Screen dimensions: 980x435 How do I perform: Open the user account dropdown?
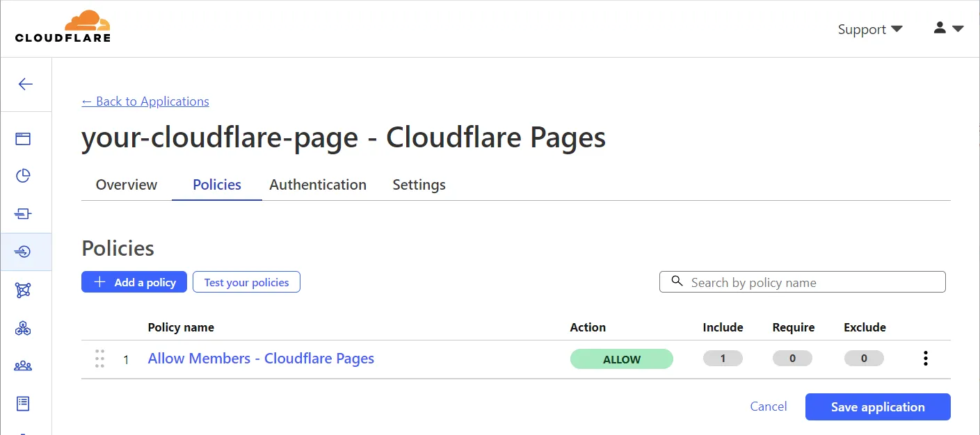coord(947,28)
